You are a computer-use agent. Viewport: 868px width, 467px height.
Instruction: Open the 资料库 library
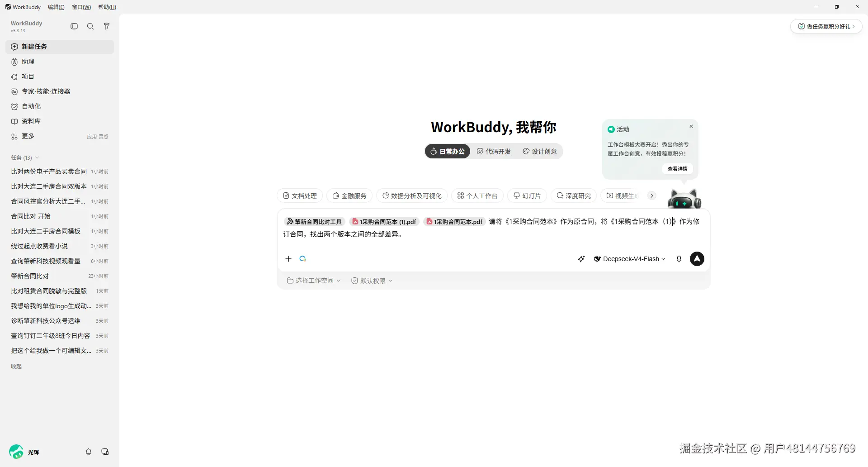click(60, 121)
